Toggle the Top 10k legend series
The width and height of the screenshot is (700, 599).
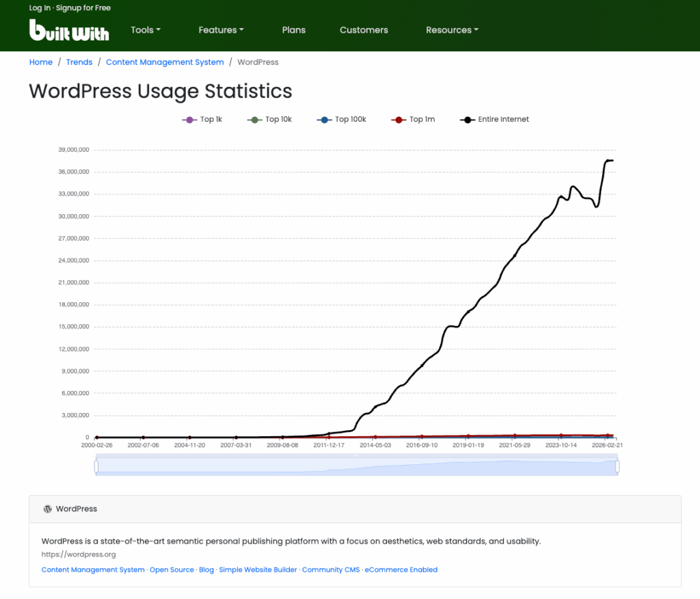pos(269,119)
